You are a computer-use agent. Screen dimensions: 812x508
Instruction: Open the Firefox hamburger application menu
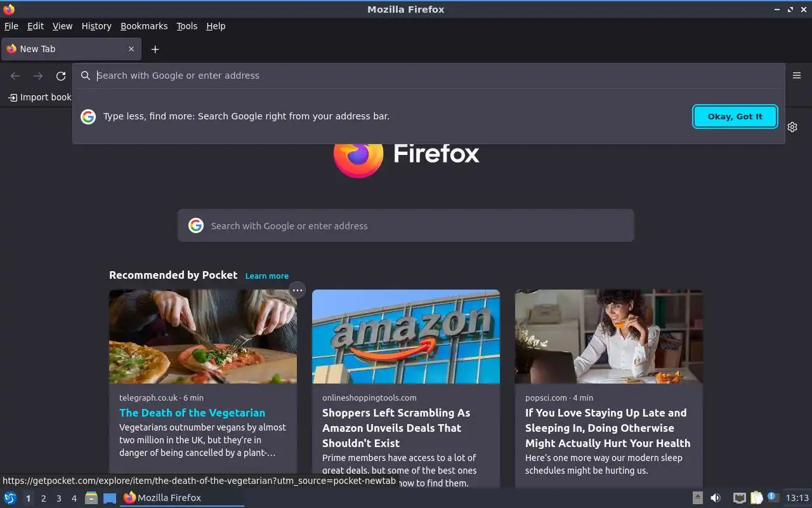[797, 76]
